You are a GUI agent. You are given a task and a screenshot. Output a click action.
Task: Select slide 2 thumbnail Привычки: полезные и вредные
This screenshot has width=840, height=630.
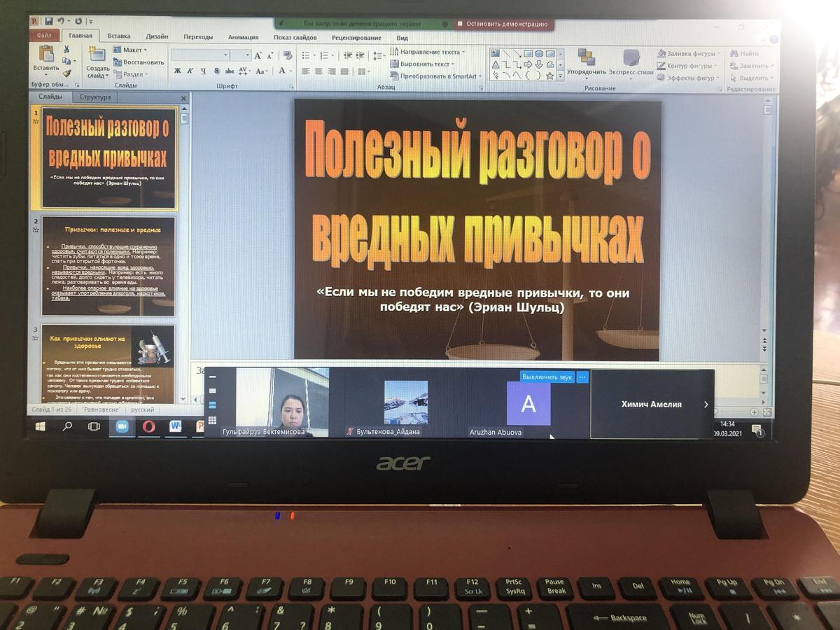(108, 266)
